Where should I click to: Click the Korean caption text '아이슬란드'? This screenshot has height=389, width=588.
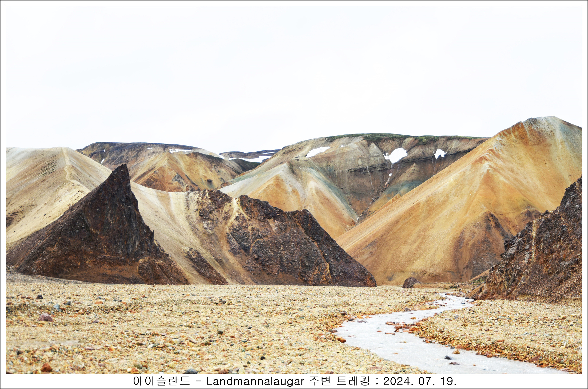(162, 381)
